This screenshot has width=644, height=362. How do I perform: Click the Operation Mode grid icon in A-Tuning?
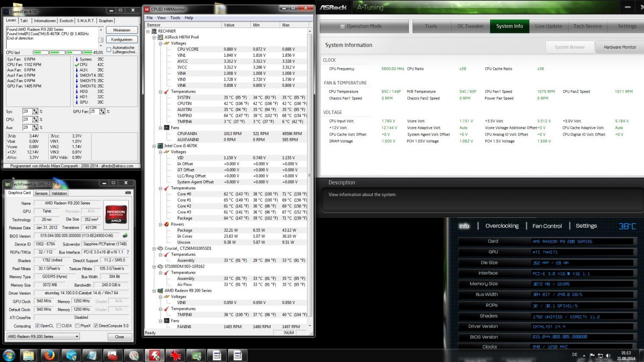343,26
